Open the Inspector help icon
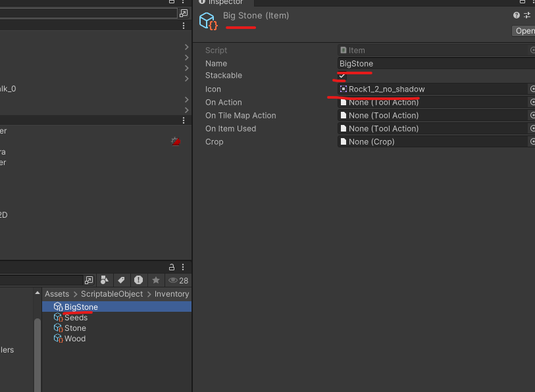This screenshot has height=392, width=535. pos(517,15)
